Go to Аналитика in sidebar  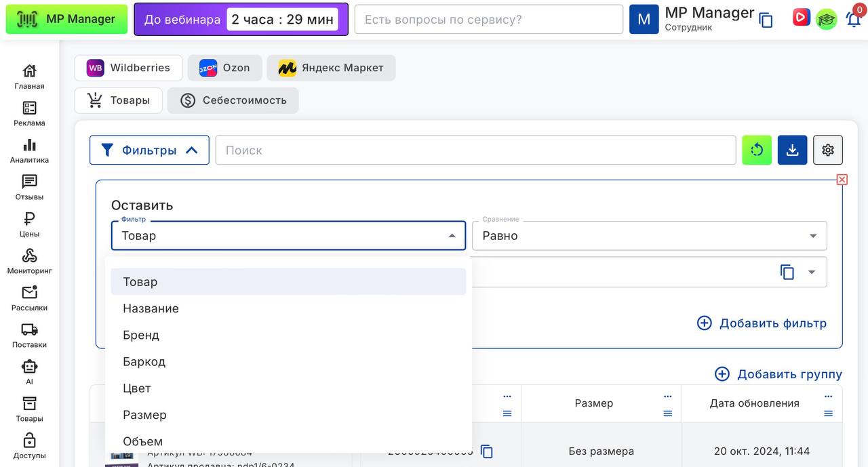(29, 150)
